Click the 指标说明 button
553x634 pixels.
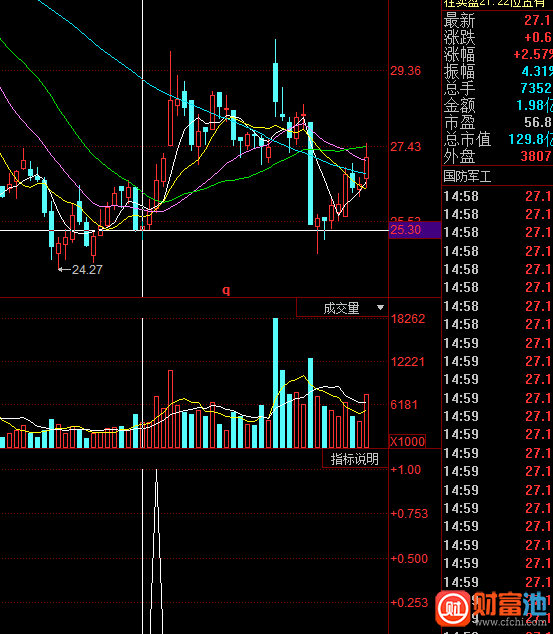tap(355, 459)
